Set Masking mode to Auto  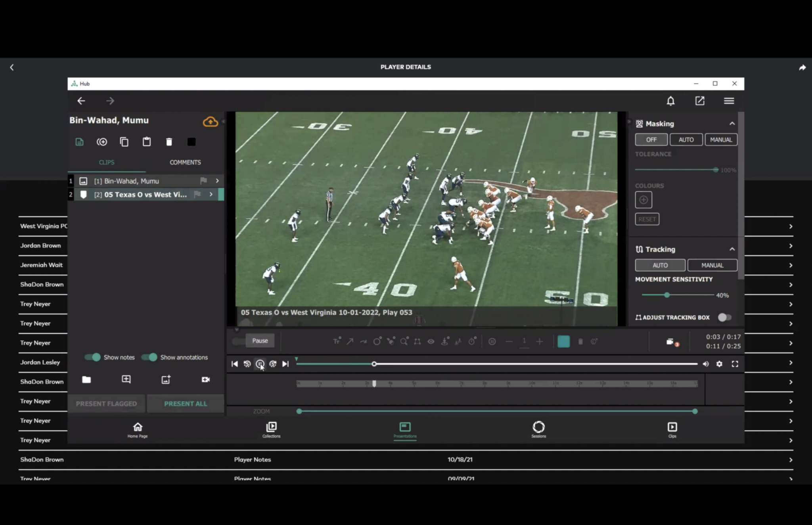[x=686, y=140]
